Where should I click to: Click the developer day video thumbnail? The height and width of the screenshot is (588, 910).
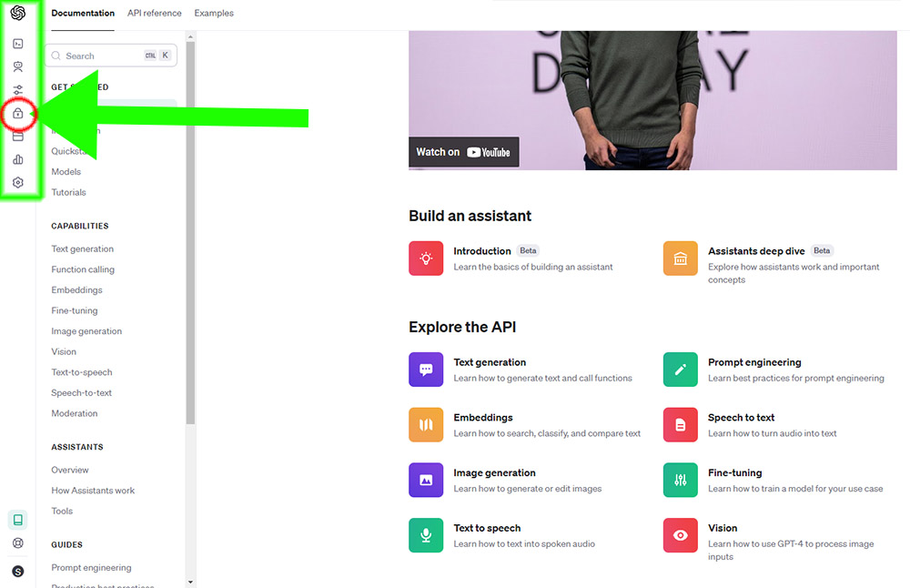[652, 100]
